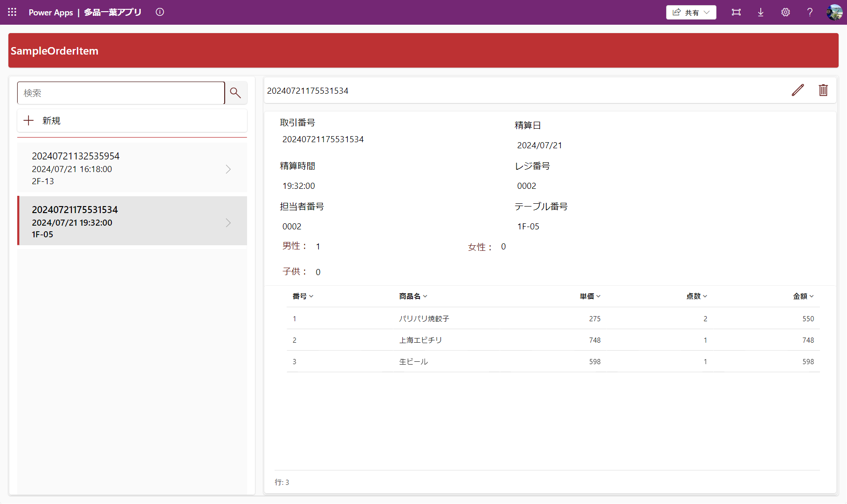Select order 20240721132535954 in list

132,168
